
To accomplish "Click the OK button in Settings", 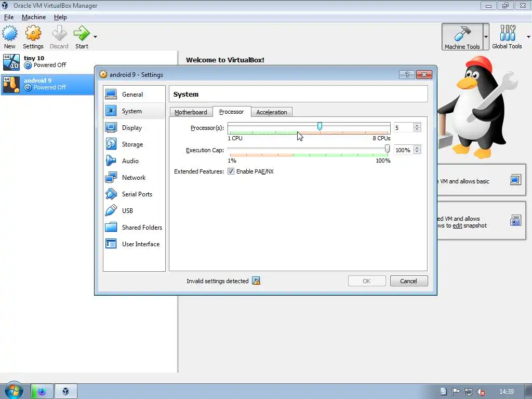I will (367, 281).
